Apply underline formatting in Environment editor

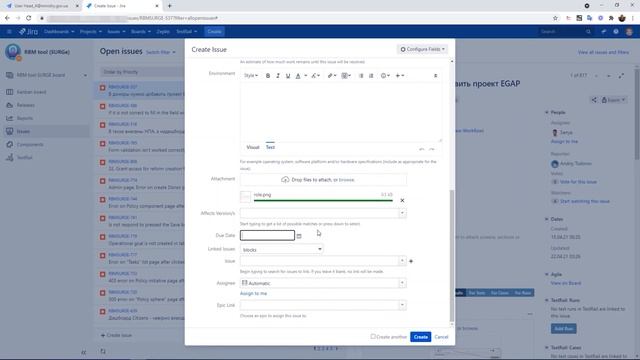coord(288,76)
